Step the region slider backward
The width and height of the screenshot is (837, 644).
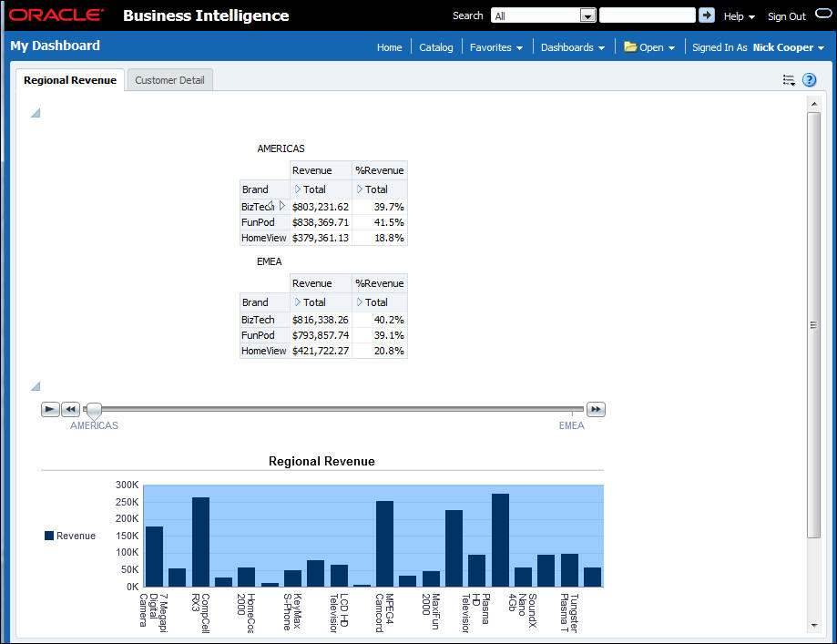(x=70, y=410)
